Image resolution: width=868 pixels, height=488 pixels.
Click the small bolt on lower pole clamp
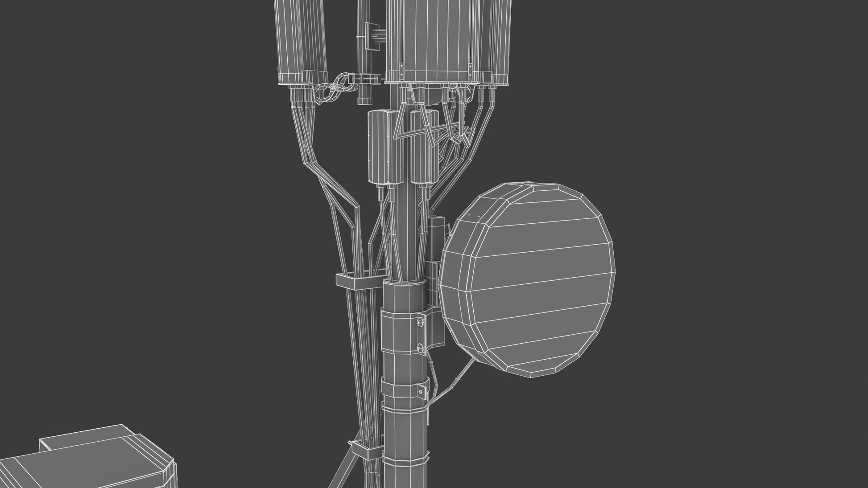click(420, 391)
